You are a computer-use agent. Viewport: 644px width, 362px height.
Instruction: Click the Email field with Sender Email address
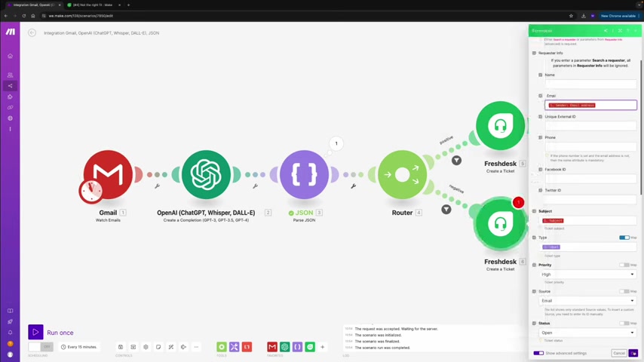pyautogui.click(x=590, y=105)
